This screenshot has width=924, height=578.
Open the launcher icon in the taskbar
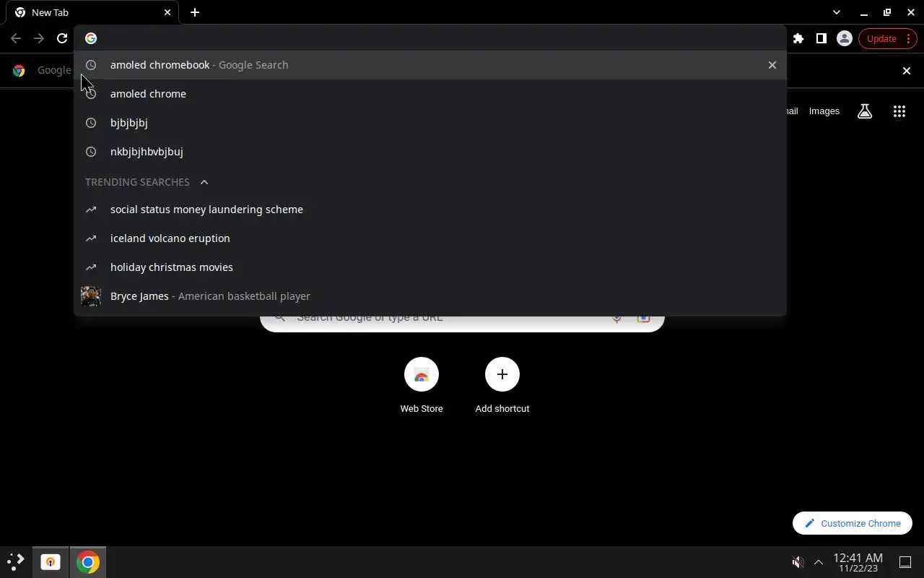click(x=16, y=561)
